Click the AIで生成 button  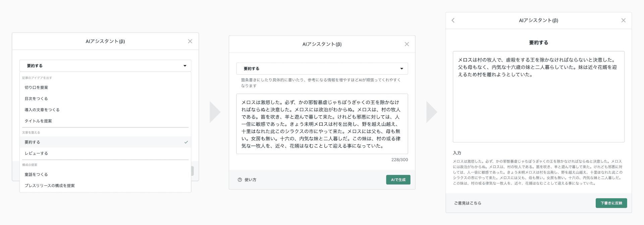tap(398, 180)
